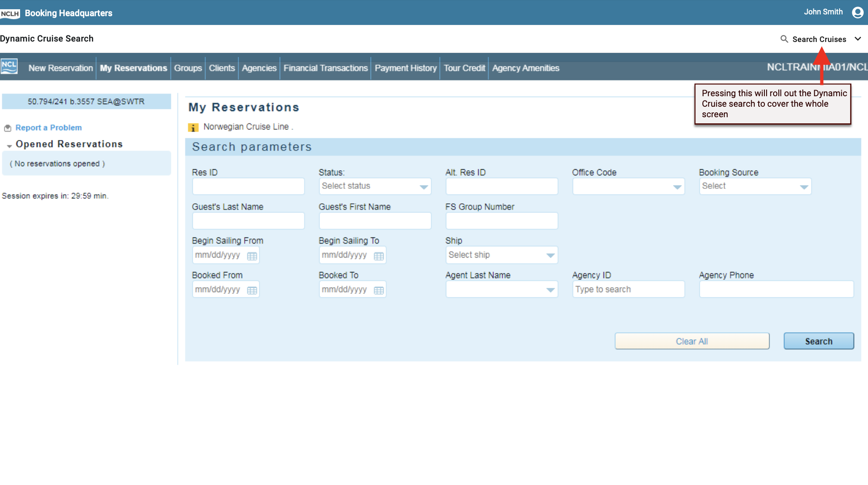The height and width of the screenshot is (485, 868).
Task: Go to New Reservation tab
Action: click(60, 68)
